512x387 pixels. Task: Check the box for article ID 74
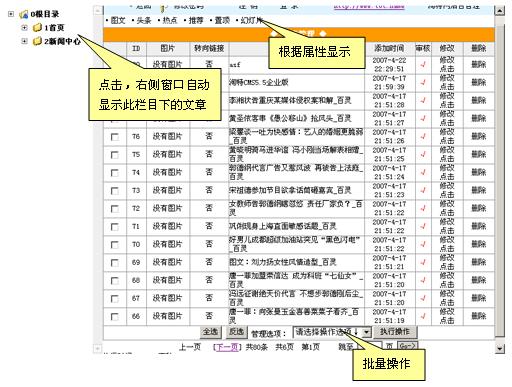(x=114, y=173)
